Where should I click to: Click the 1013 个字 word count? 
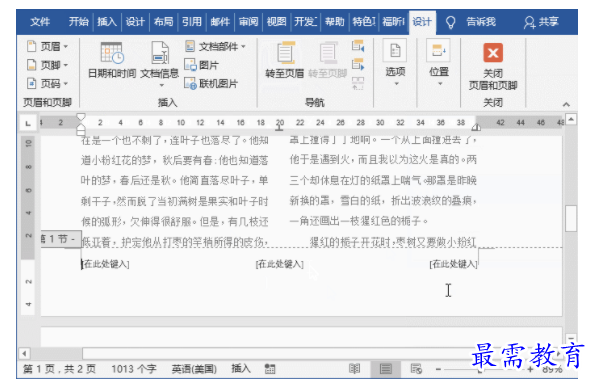click(134, 369)
